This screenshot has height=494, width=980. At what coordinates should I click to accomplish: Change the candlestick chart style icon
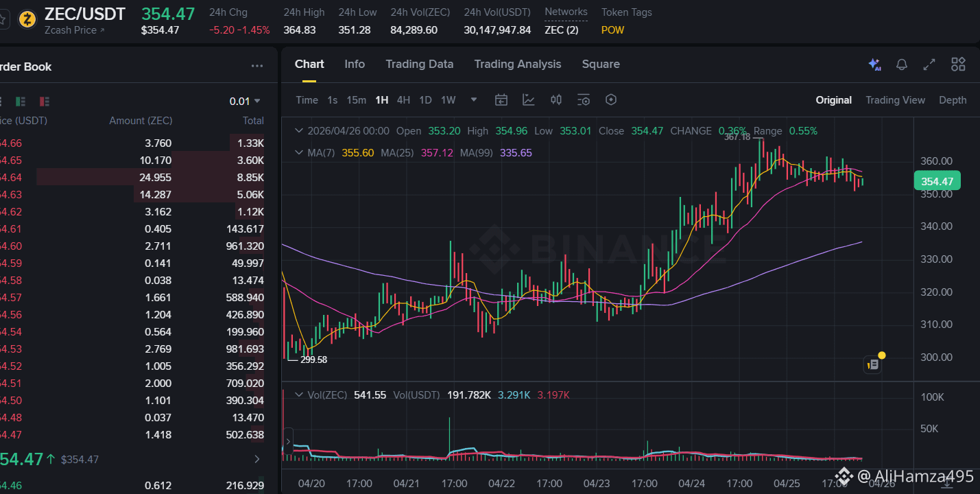click(x=556, y=100)
